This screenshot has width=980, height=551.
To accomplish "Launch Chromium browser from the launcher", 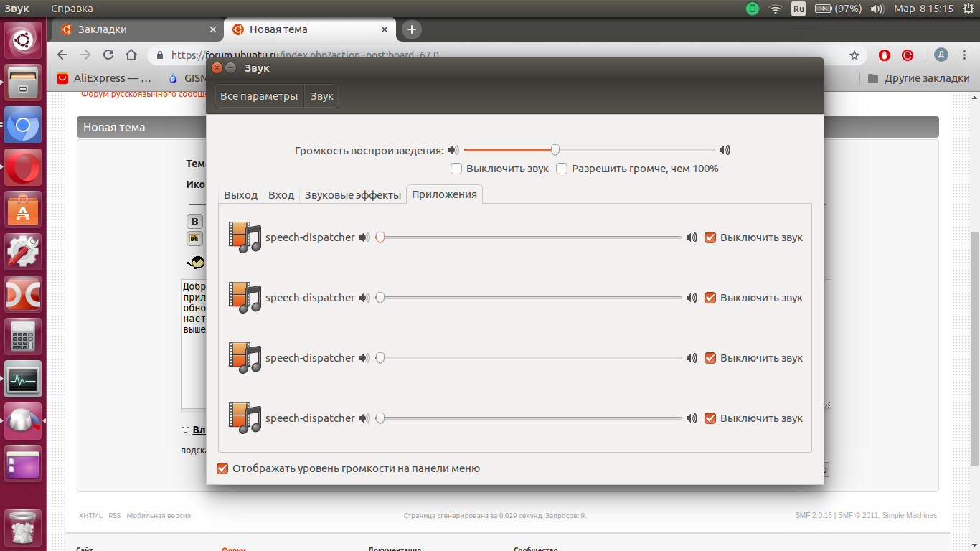I will coord(24,125).
